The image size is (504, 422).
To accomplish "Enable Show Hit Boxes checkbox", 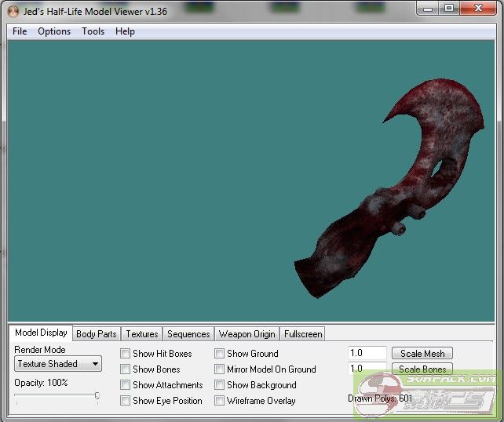I will pyautogui.click(x=126, y=354).
